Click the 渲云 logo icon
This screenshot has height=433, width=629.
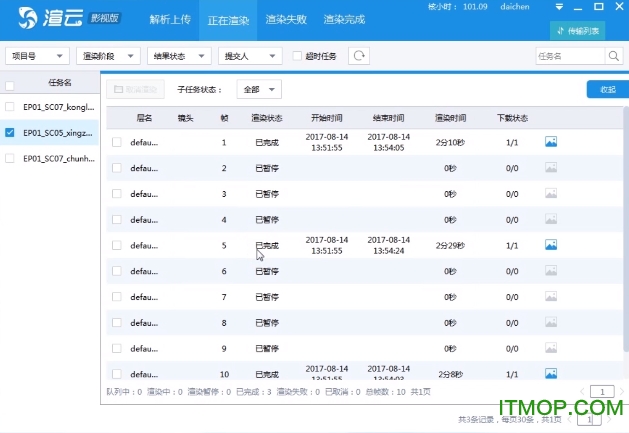(x=28, y=18)
